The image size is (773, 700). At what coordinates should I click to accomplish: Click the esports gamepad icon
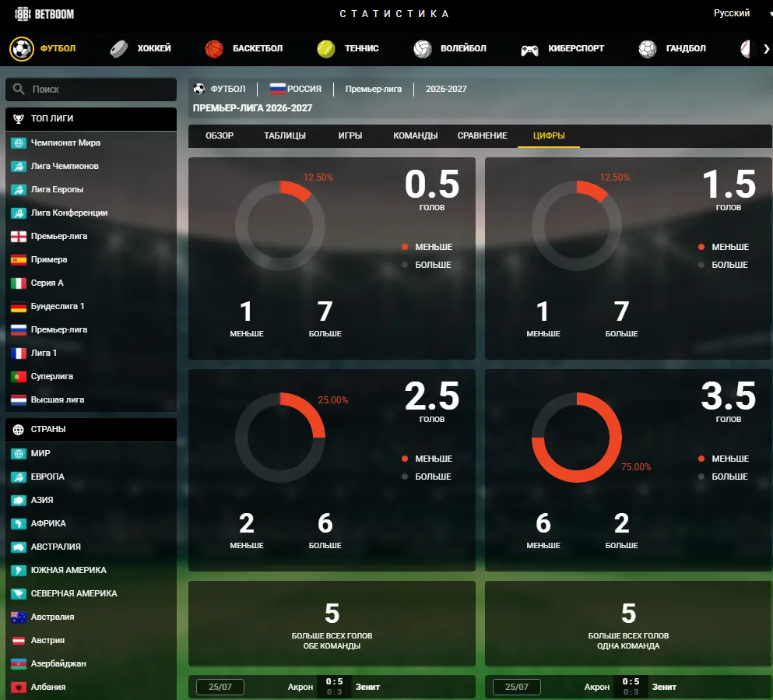tap(530, 50)
